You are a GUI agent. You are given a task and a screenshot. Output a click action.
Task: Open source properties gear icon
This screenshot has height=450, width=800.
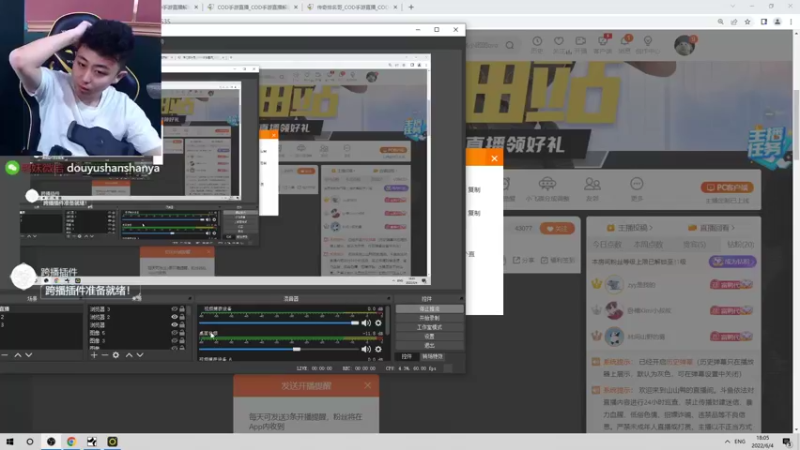pyautogui.click(x=116, y=355)
